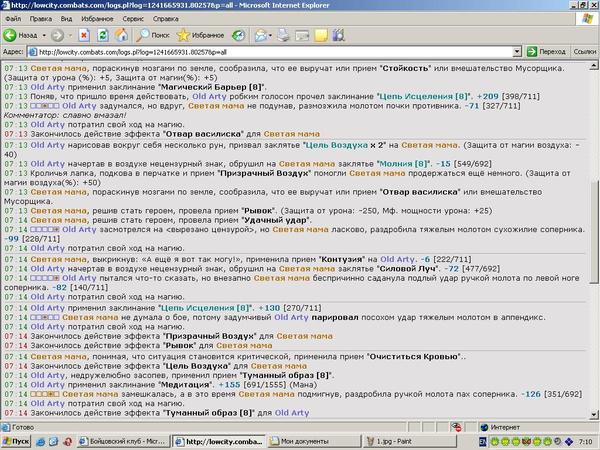Click the blue diamond tray icon near clock
The height and width of the screenshot is (450, 600).
(569, 442)
